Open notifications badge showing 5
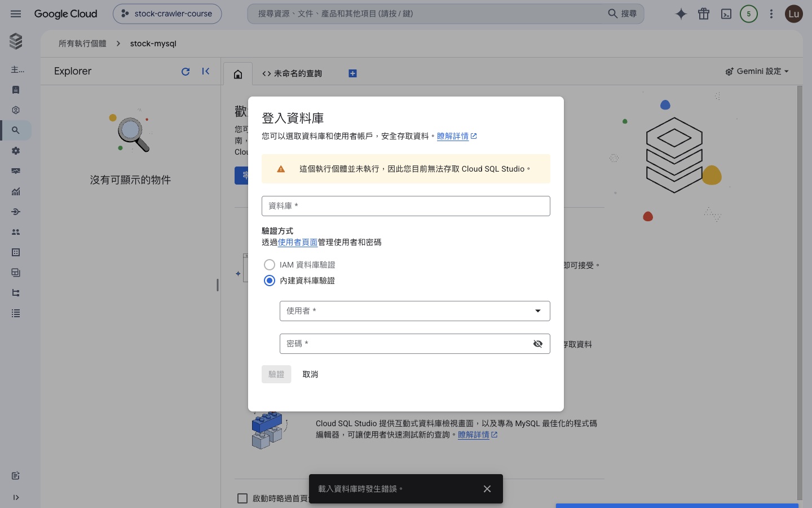 (749, 14)
